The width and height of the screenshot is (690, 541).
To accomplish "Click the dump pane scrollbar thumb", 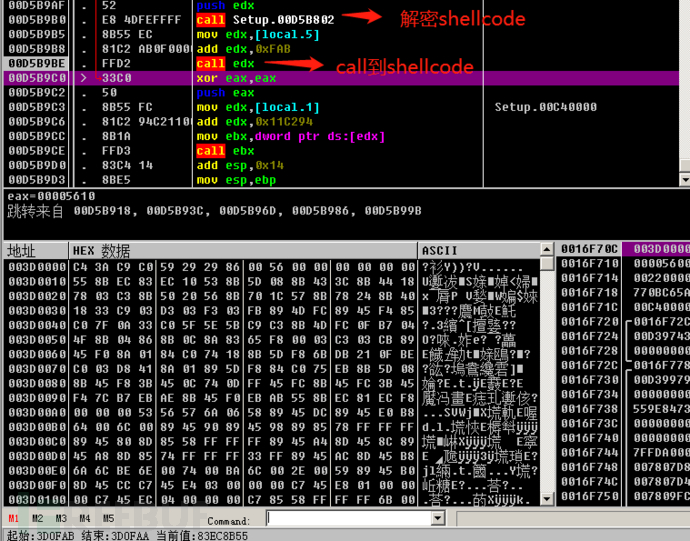I will [547, 263].
